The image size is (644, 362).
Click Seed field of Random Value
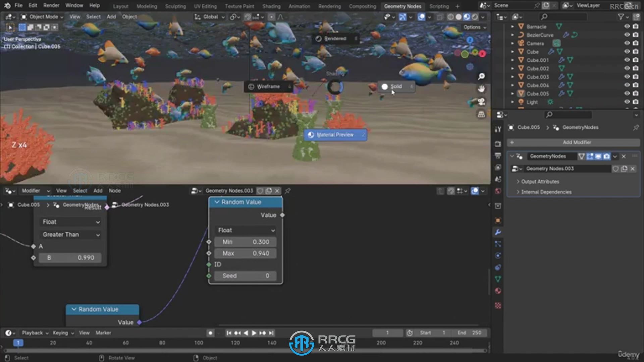246,276
